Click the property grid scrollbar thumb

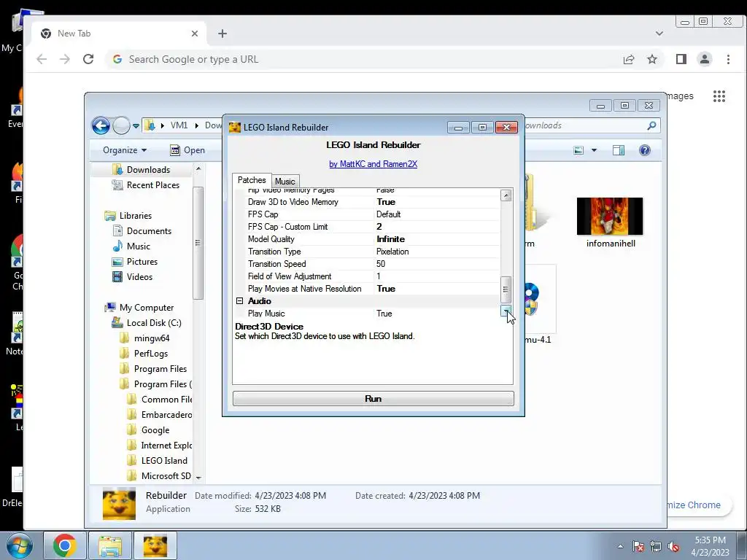point(506,289)
